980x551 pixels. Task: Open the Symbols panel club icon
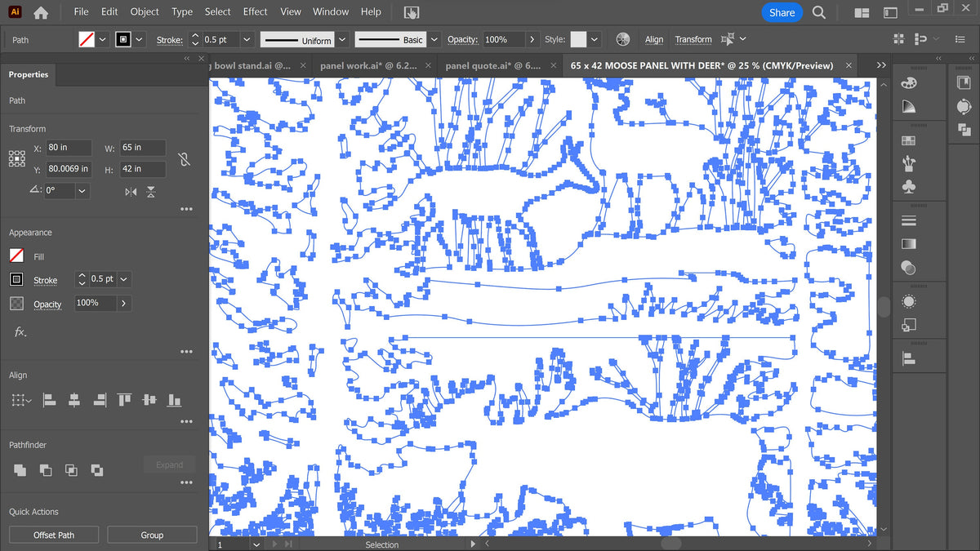tap(908, 187)
